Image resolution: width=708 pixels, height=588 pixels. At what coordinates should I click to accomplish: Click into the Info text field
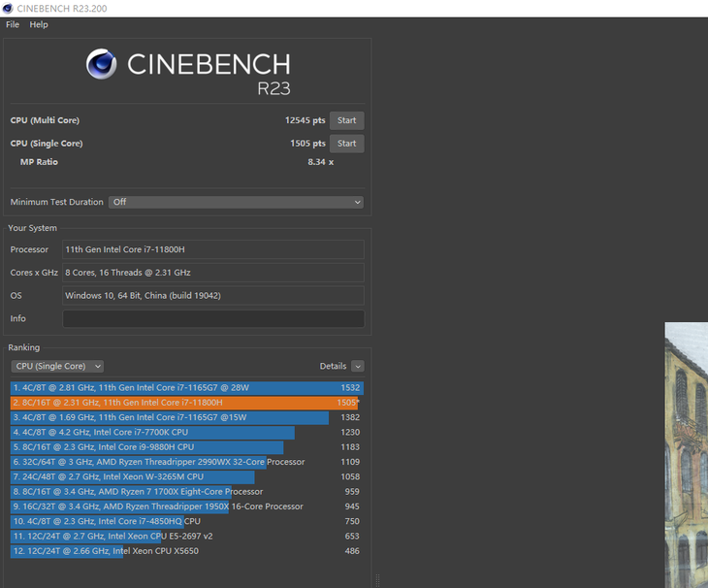click(213, 318)
